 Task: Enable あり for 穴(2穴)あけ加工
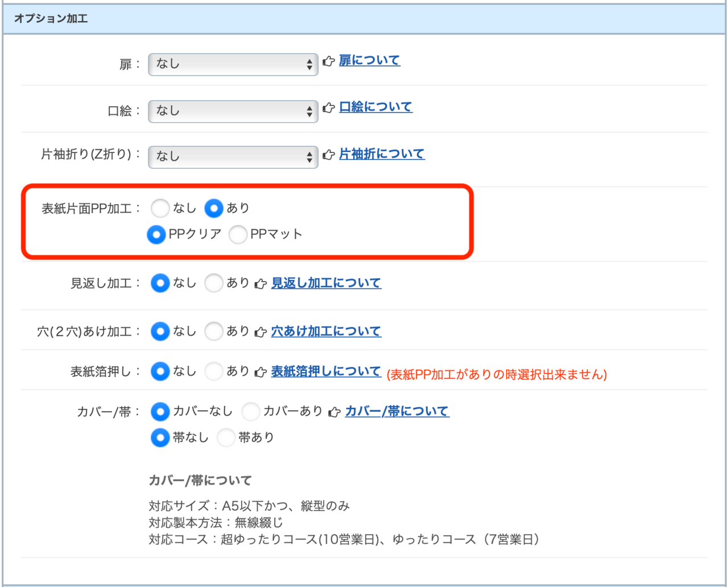click(214, 331)
